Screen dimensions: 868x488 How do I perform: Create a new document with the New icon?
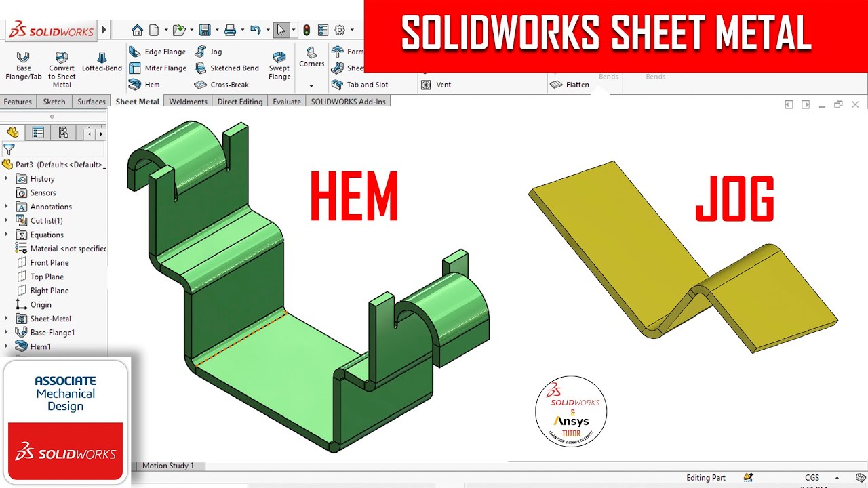coord(154,30)
